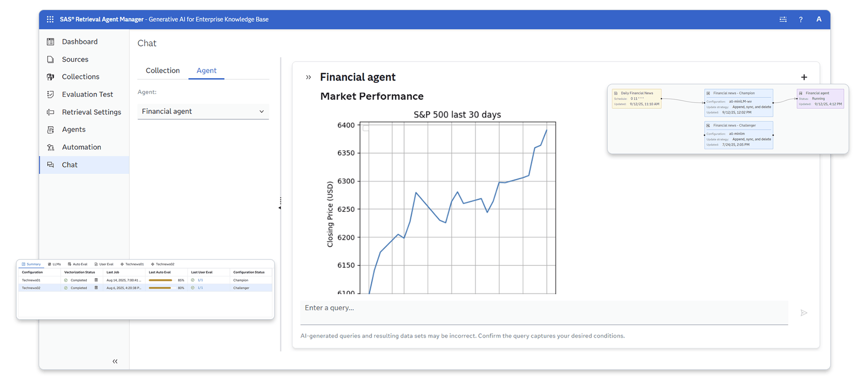Click the Financial news - Challenger node icon
Screen dimensions: 868x380
click(x=708, y=125)
